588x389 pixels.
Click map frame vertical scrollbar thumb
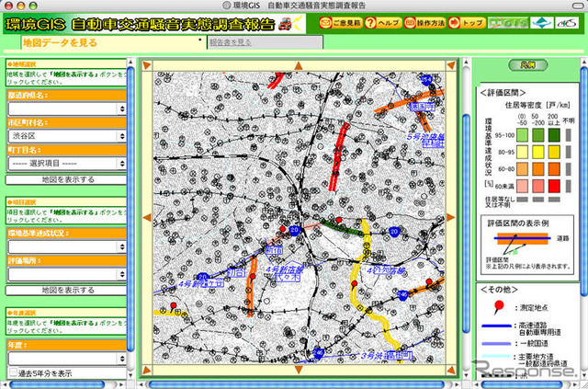point(466,223)
